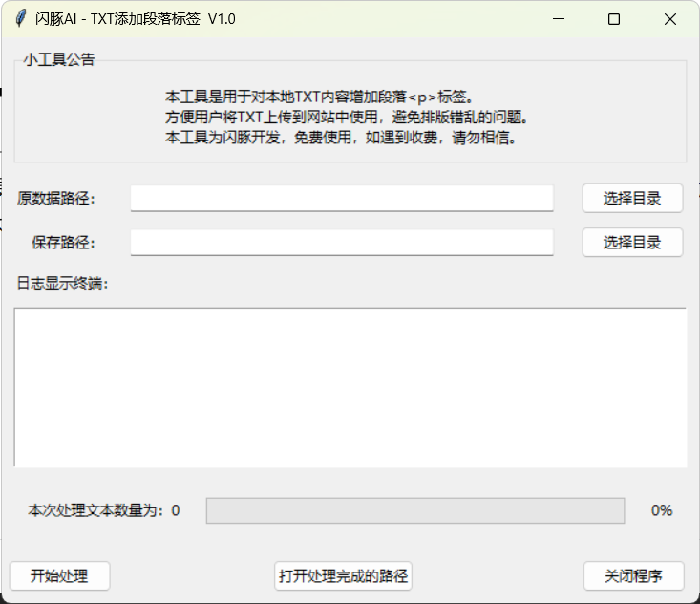Click the 日志显示终端: label
Image resolution: width=700 pixels, height=604 pixels.
click(x=62, y=283)
